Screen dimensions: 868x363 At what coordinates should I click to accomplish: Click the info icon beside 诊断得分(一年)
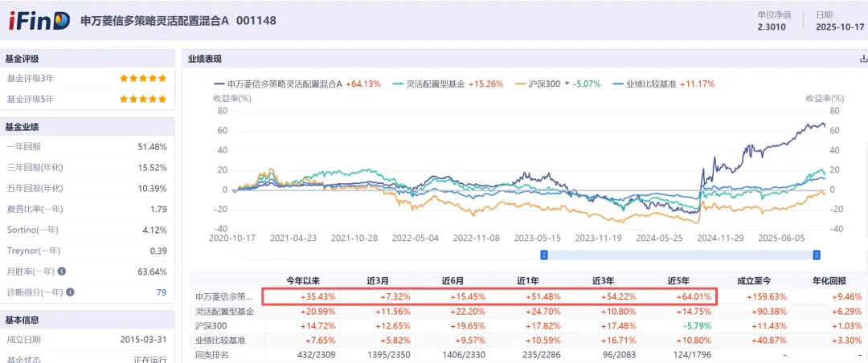pyautogui.click(x=70, y=292)
